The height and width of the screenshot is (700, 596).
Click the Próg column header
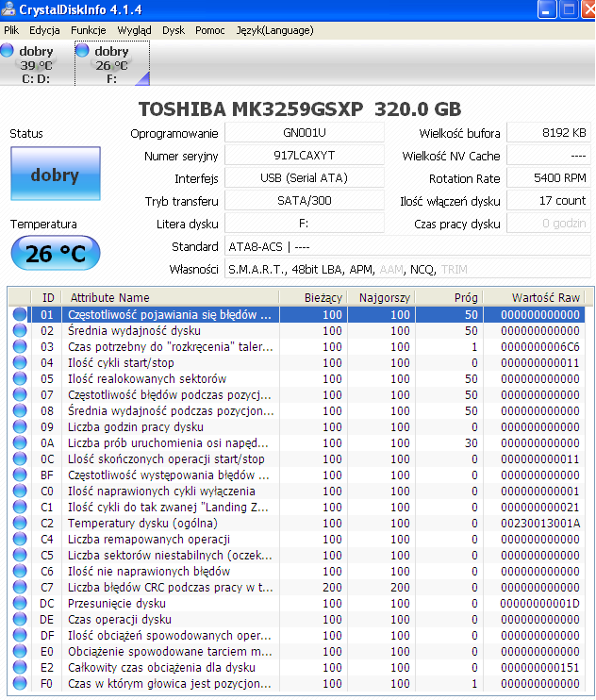[x=449, y=297]
